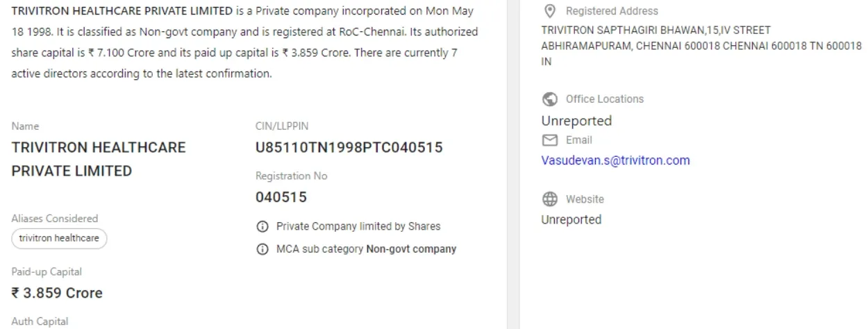
Task: Click info icon beside Private Company limited by Shares
Action: [262, 226]
